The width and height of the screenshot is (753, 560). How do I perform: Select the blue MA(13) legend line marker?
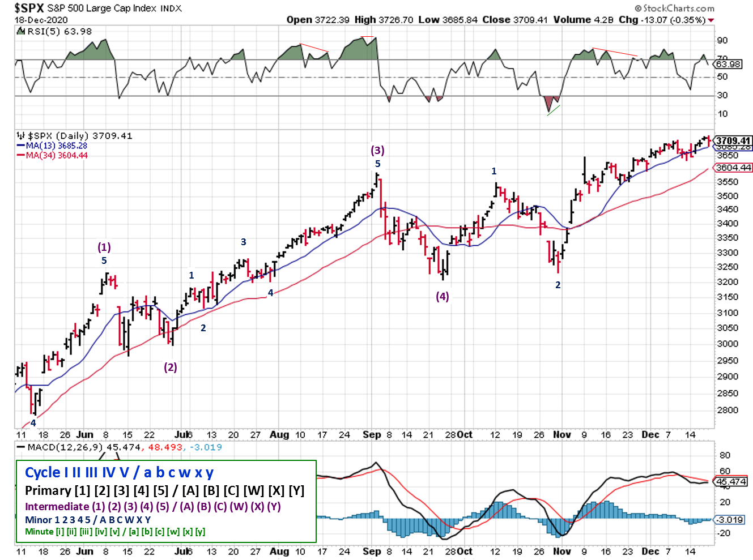[21, 146]
